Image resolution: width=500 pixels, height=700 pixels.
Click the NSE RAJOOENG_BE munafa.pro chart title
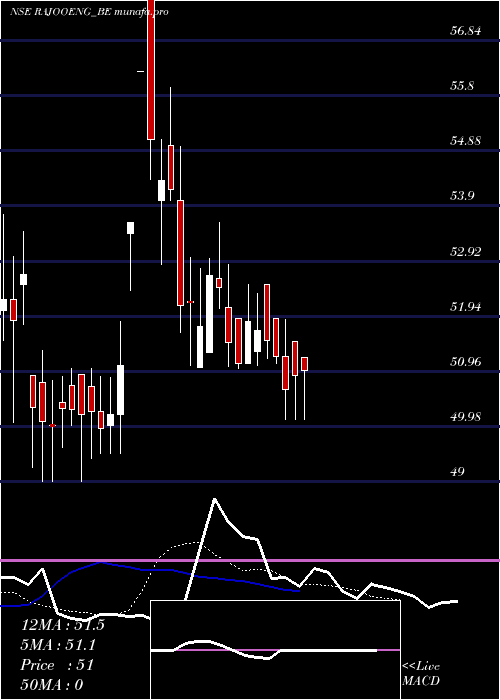pos(89,12)
